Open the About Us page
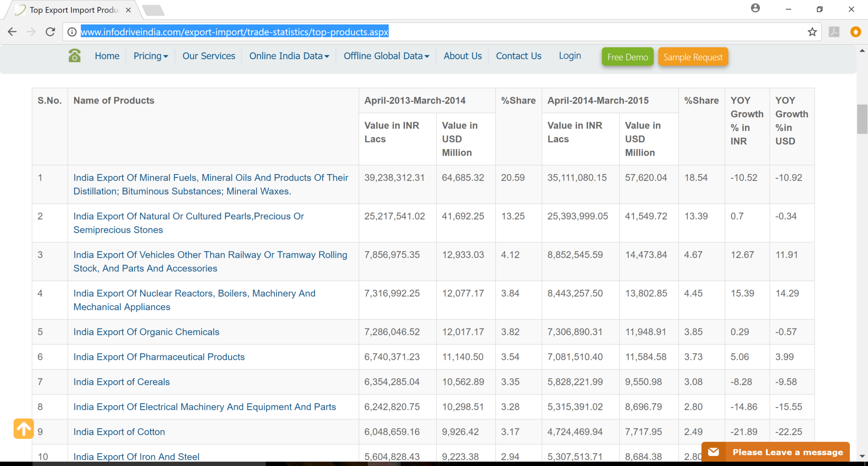868x466 pixels. tap(463, 56)
